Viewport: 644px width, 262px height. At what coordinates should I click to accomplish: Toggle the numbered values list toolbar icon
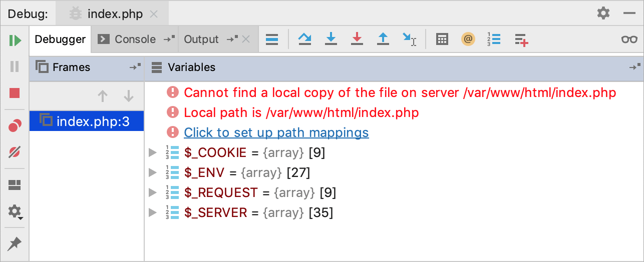coord(494,39)
